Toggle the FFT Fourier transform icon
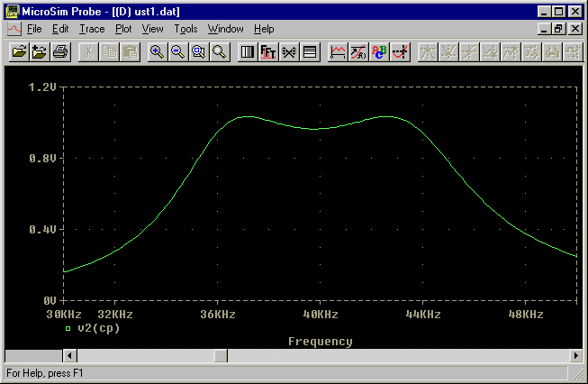This screenshot has width=588, height=384. click(x=268, y=51)
